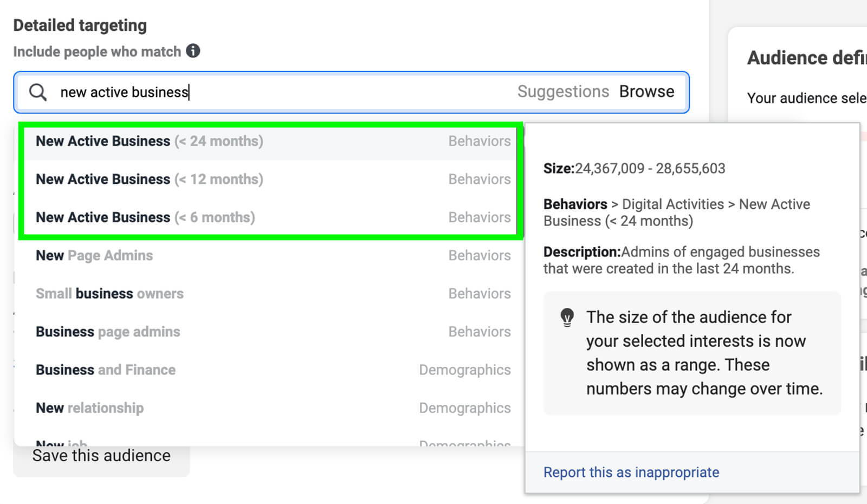
Task: Choose Business page admins option
Action: click(x=108, y=332)
